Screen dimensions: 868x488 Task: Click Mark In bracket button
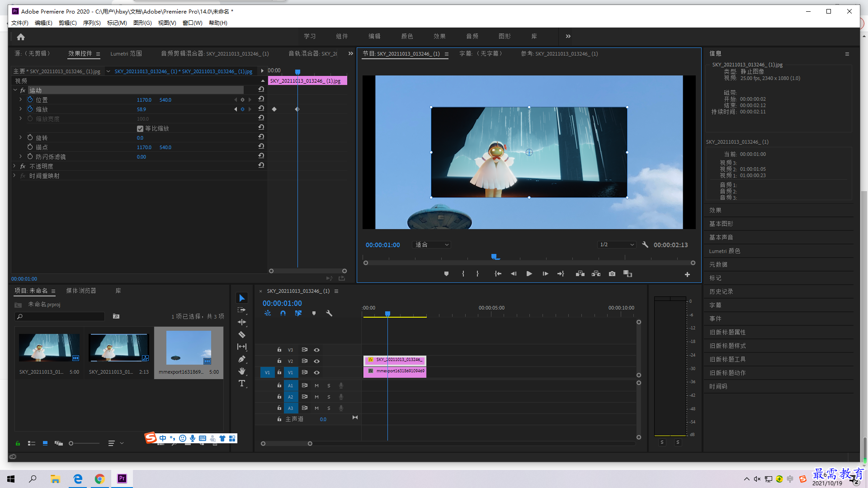463,274
